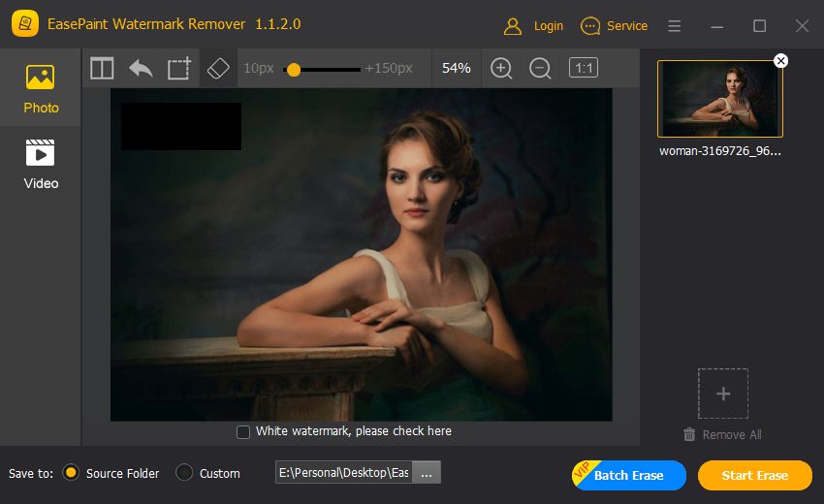The image size is (824, 504).
Task: Browse output folder with ellipsis button
Action: point(427,472)
